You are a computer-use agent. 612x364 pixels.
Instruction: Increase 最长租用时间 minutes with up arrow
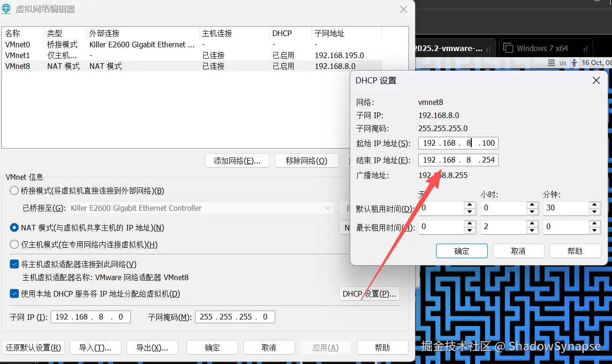[595, 224]
